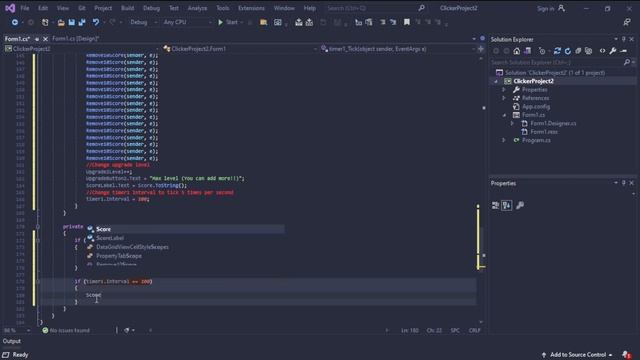The image size is (640, 360).
Task: Click the Search Solution Explorer input field
Action: click(x=557, y=62)
